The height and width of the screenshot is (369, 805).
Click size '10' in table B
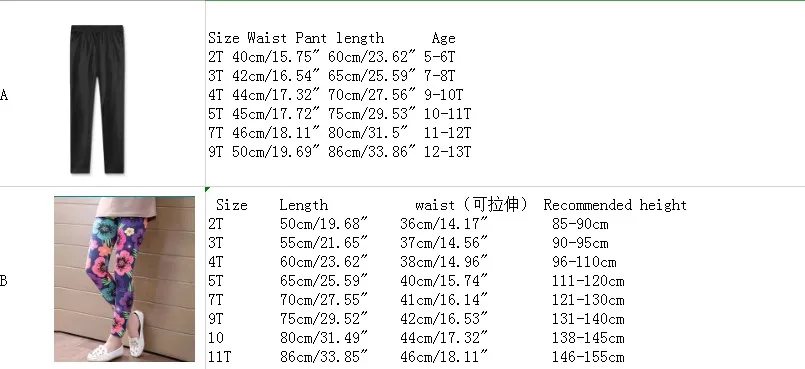pos(216,338)
